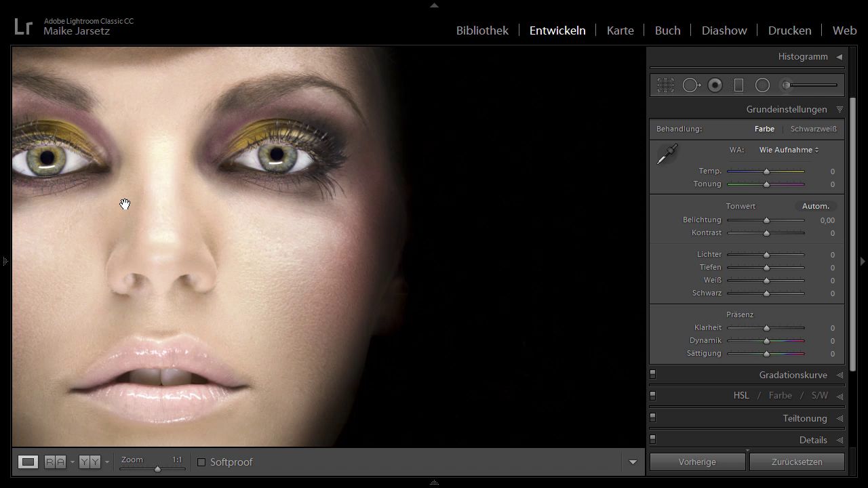Expand the Details panel
Screen dimensions: 868x488
tap(840, 440)
